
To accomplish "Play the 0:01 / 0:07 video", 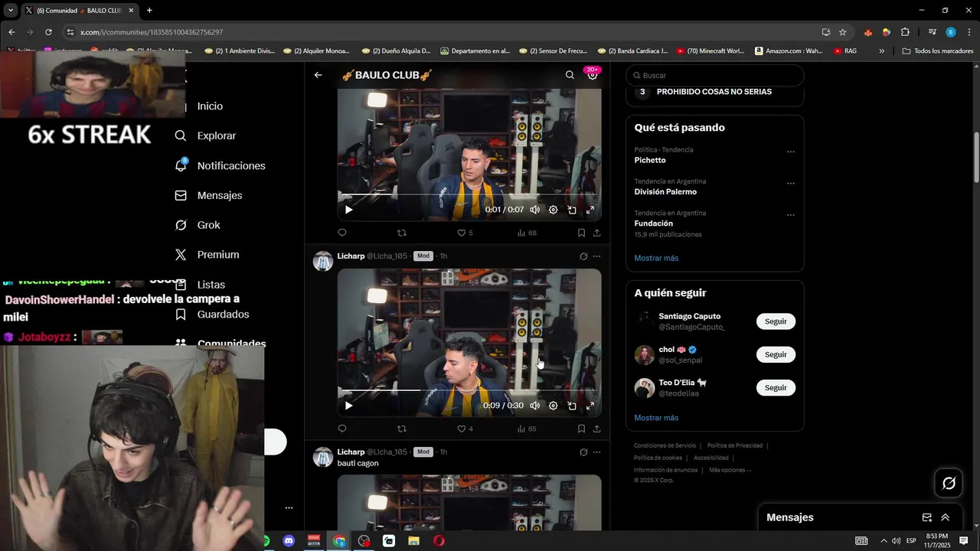I will pyautogui.click(x=348, y=210).
